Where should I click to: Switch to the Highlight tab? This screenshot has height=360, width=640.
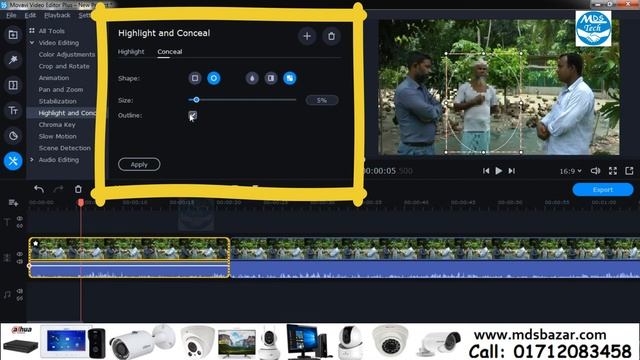pos(131,51)
